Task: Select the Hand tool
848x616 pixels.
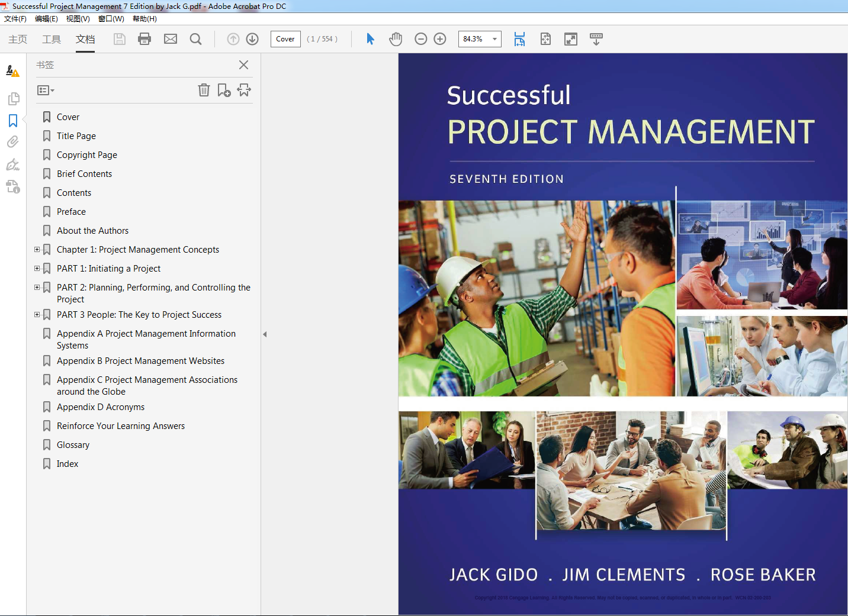Action: coord(395,38)
